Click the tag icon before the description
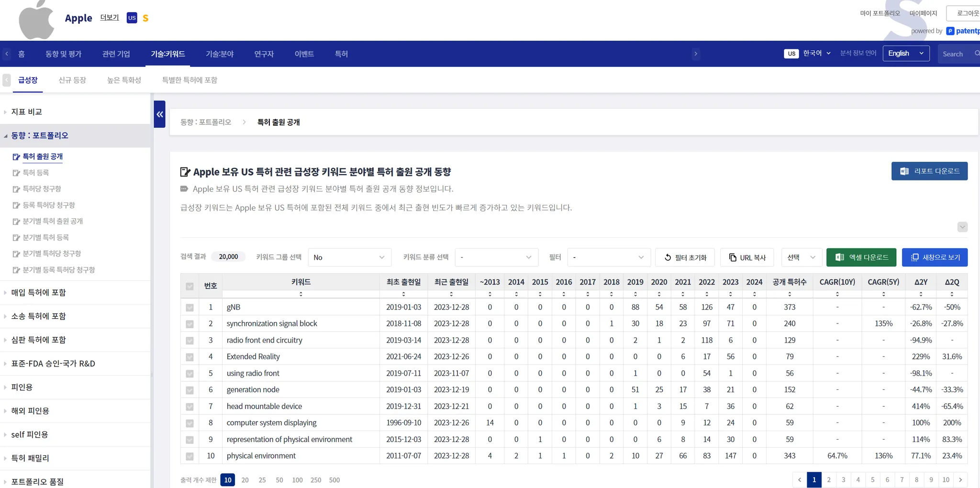 (184, 189)
